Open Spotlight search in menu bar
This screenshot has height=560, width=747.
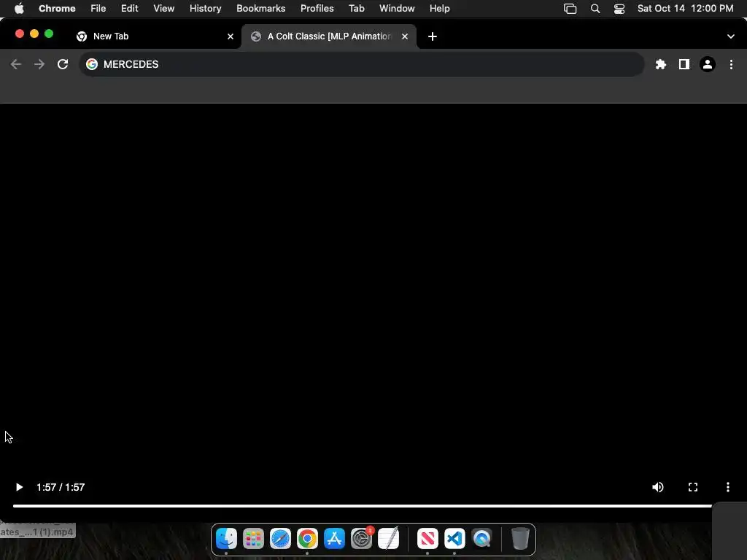coord(595,8)
